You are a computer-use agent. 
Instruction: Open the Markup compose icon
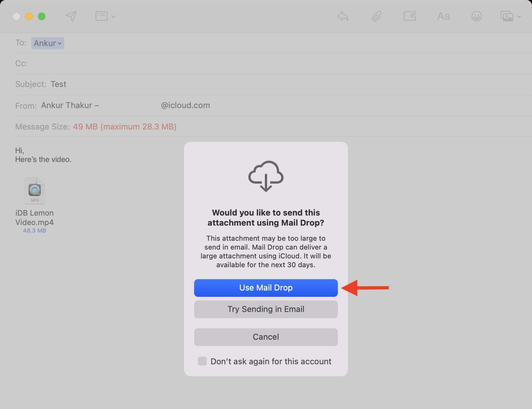[410, 16]
